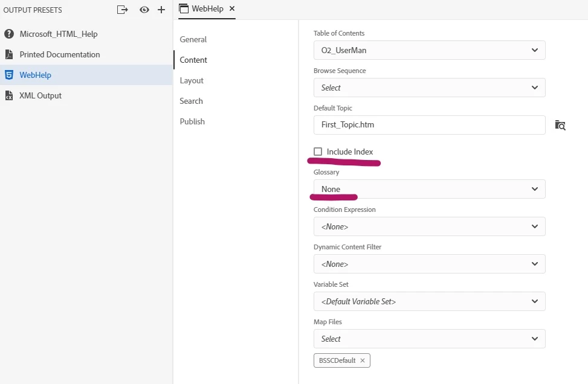The height and width of the screenshot is (384, 588).
Task: Close the WebHelp tab
Action: [x=232, y=8]
